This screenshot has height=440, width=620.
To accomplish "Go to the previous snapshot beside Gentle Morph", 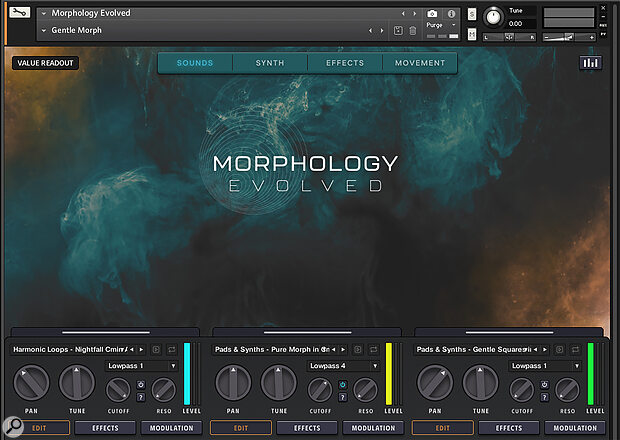I will click(370, 30).
